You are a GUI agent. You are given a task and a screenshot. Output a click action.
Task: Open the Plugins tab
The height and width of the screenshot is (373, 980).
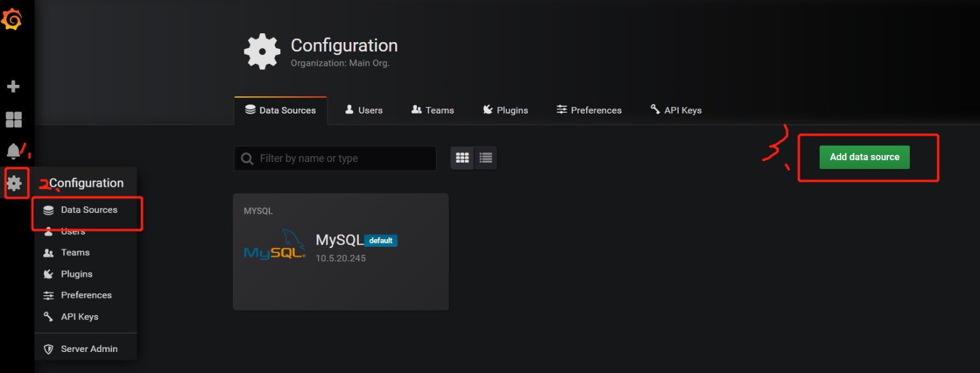click(505, 110)
